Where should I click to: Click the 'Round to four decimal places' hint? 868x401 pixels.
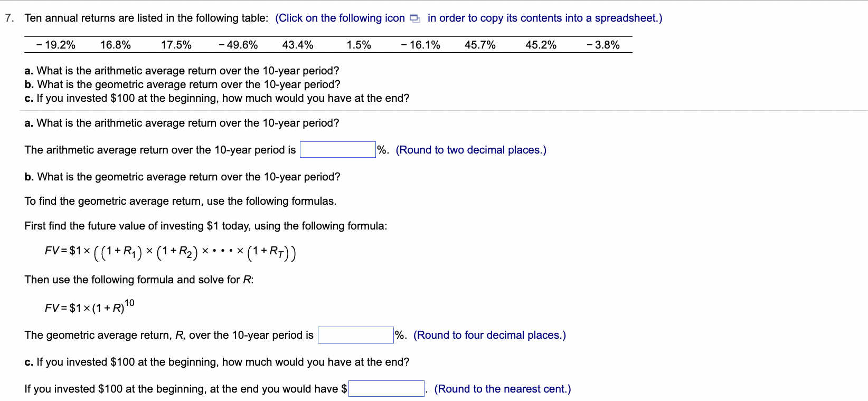490,335
